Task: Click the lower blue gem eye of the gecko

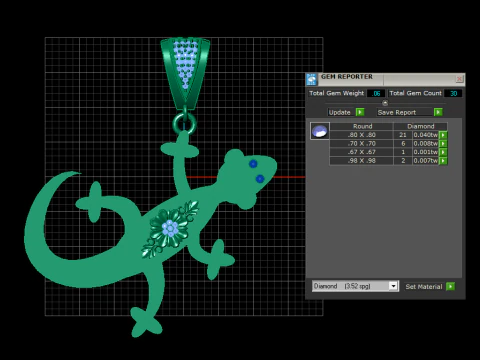Action: tap(260, 179)
